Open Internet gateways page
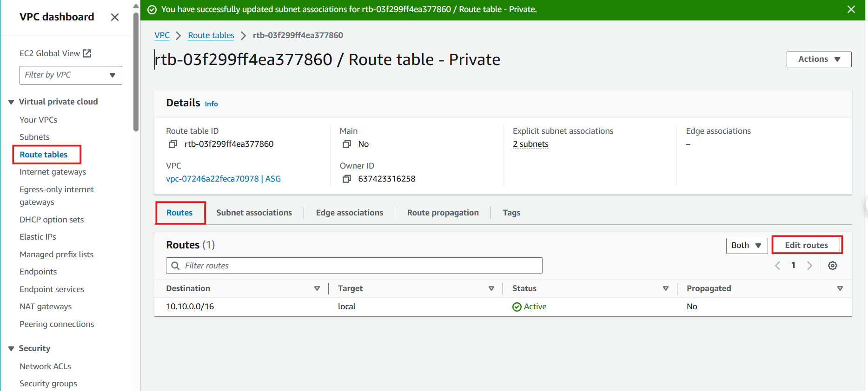Viewport: 868px width, 391px height. click(53, 172)
